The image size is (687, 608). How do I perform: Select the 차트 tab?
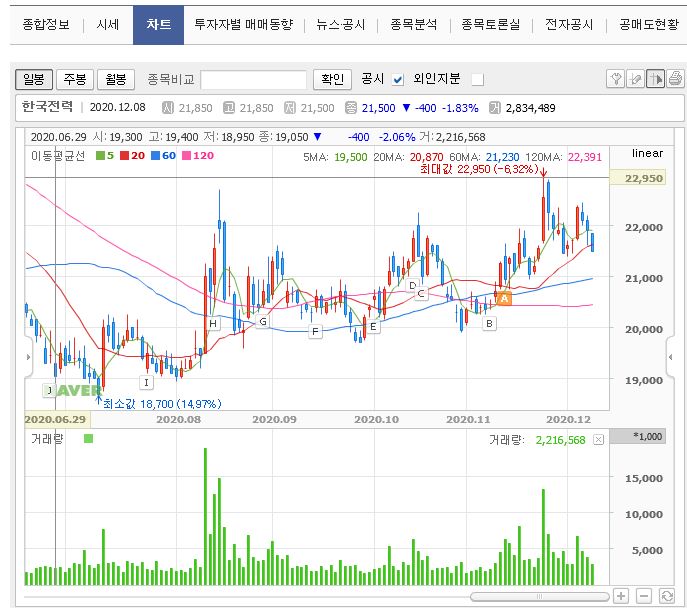[159, 25]
